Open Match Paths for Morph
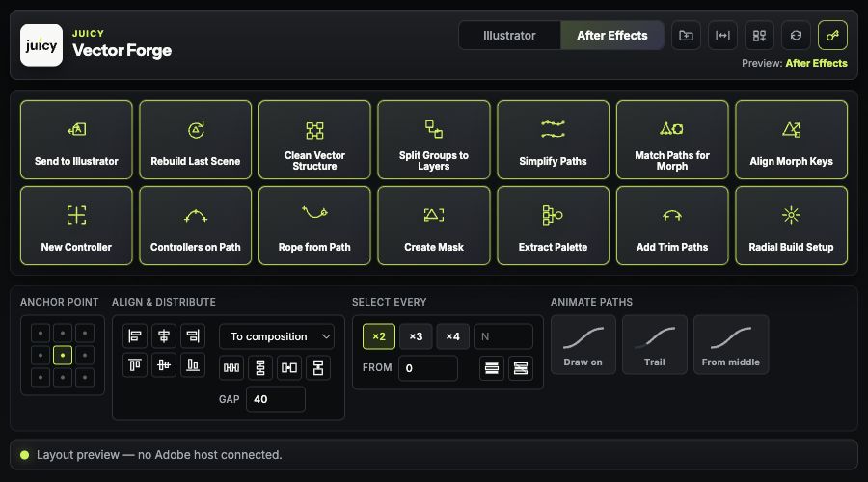868x482 pixels. pyautogui.click(x=672, y=140)
